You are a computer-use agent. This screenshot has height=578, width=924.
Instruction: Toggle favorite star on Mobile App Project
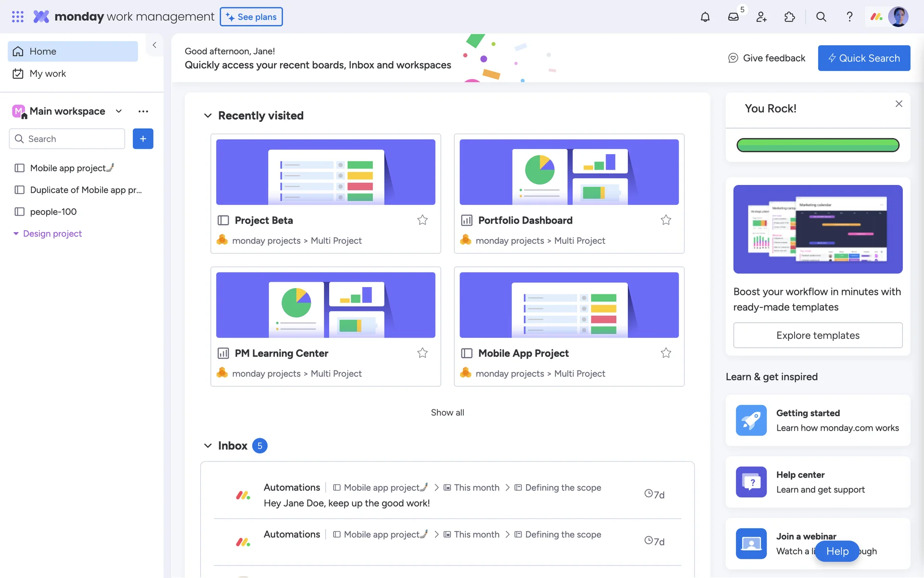click(666, 353)
